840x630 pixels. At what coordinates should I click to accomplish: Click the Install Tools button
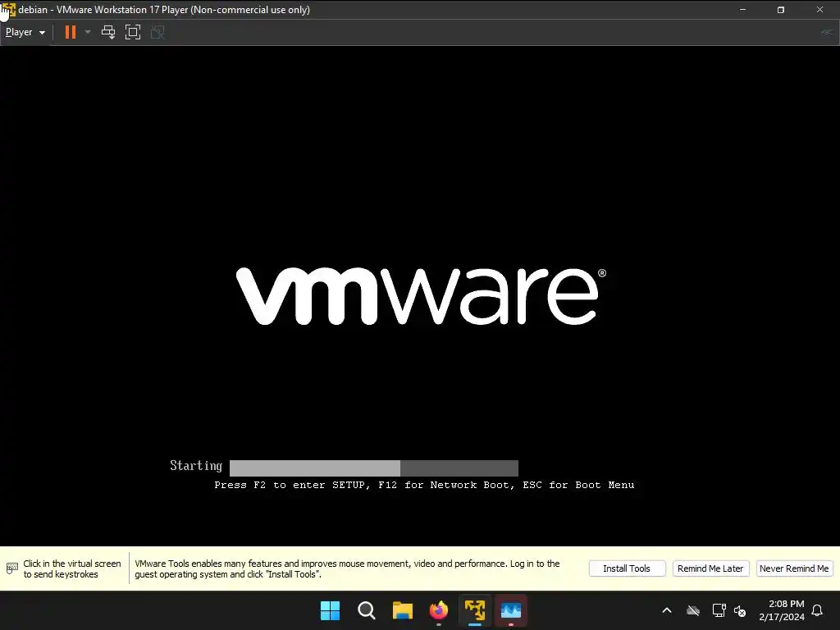tap(627, 568)
